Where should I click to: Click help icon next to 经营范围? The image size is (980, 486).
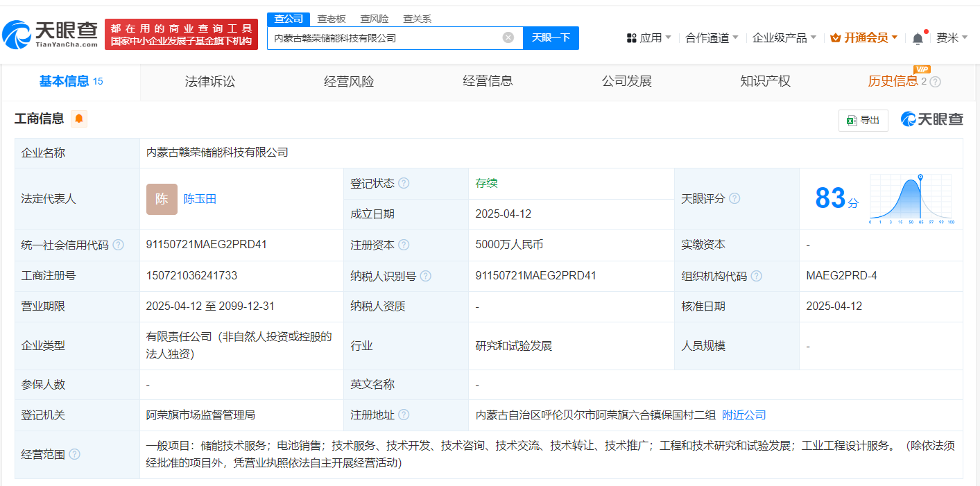coord(74,455)
